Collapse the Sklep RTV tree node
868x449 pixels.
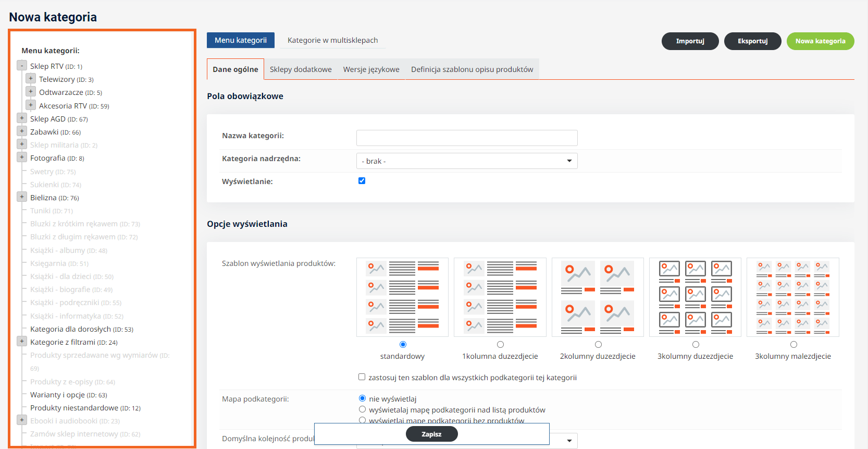pyautogui.click(x=22, y=66)
